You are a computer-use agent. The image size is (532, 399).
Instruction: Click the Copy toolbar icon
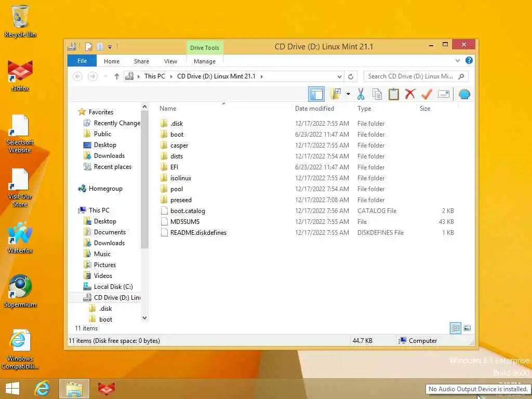click(x=377, y=94)
